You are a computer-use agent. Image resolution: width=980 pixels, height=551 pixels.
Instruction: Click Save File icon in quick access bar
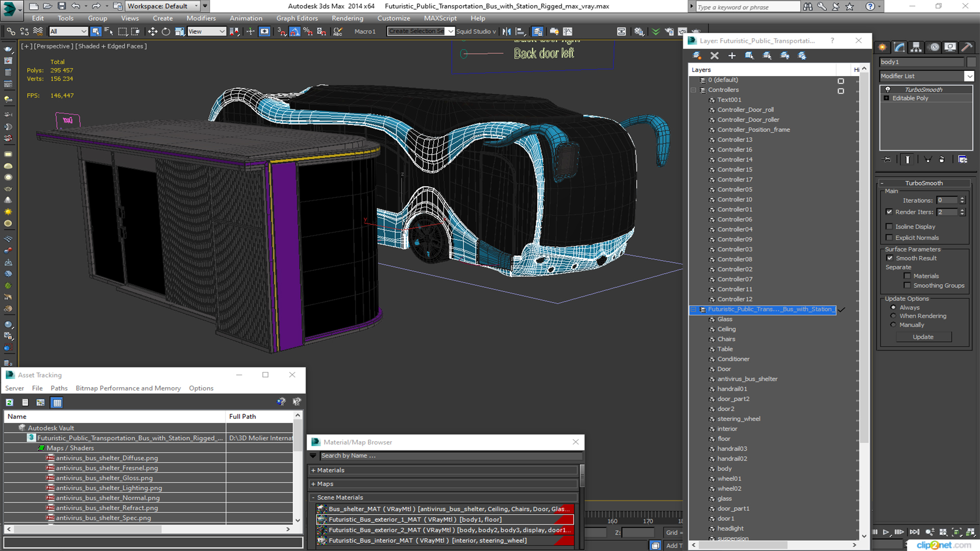62,6
